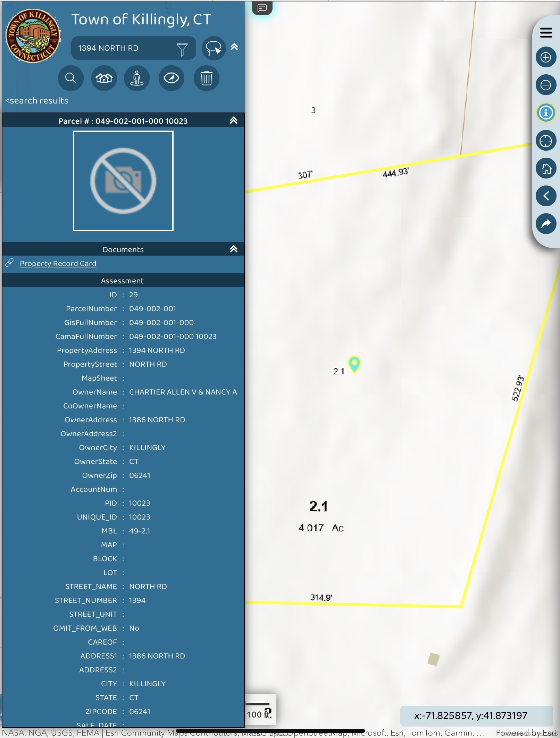Screen dimensions: 560x738
Task: Collapse the search panel with top chevrons
Action: tap(234, 47)
